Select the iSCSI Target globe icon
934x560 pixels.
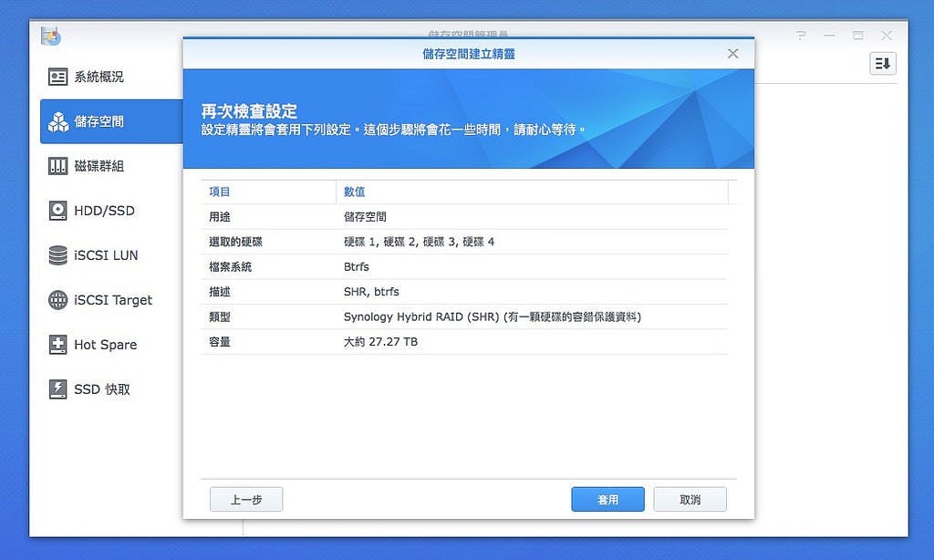pos(57,300)
